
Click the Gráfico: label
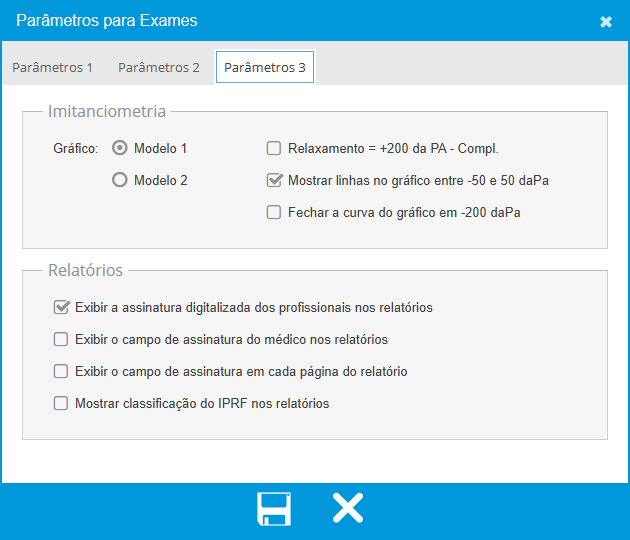coord(76,148)
